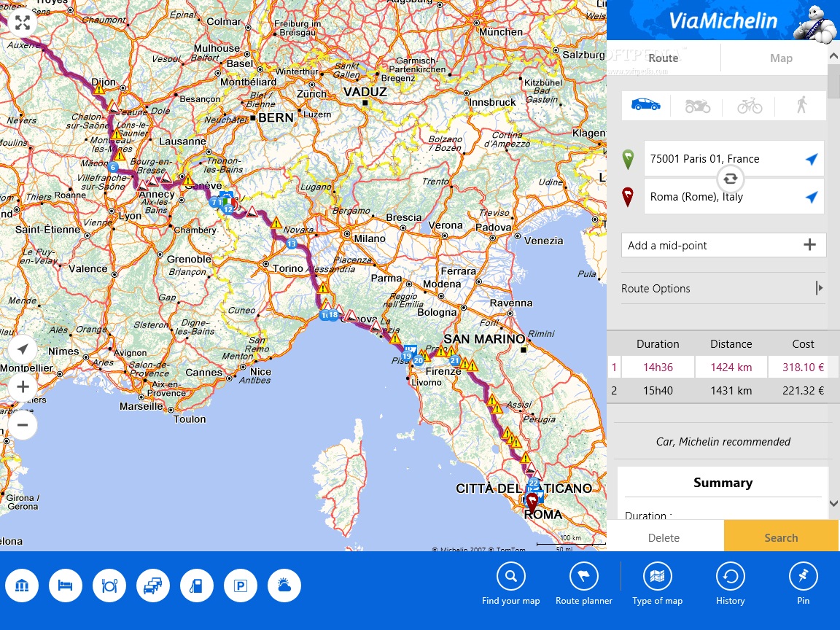The width and height of the screenshot is (840, 630).
Task: Zoom in with the plus button
Action: click(23, 386)
